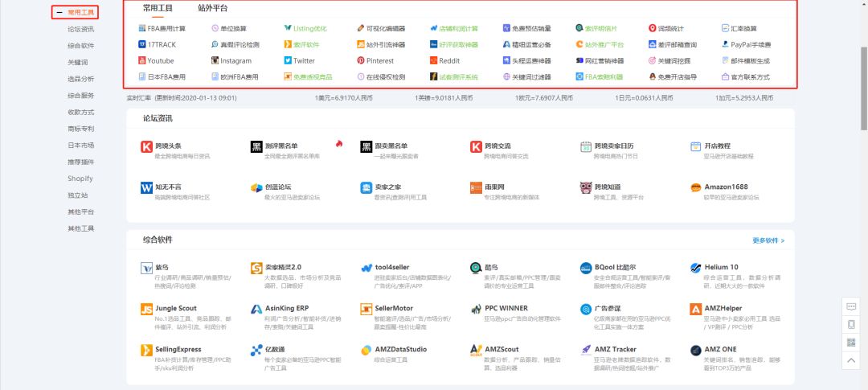Click the PayPal手续费 icon
Screen dimensions: 868x390
tap(725, 45)
